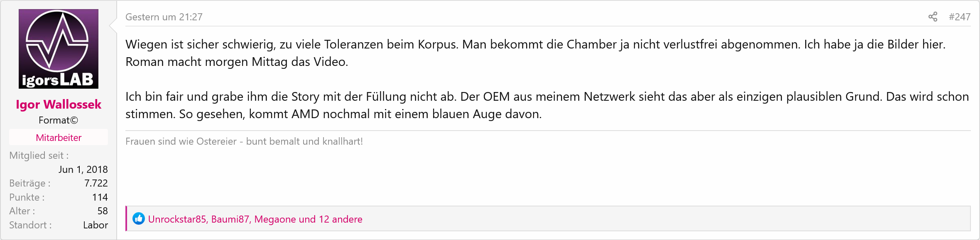Click the 'Labor' location value
This screenshot has width=980, height=240.
95,225
